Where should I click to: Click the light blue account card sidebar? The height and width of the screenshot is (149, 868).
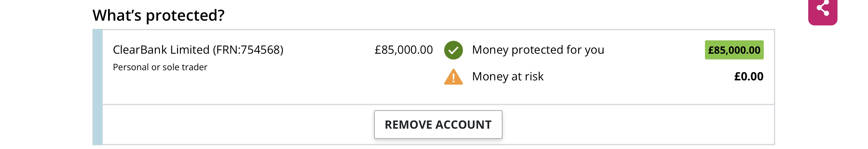coord(97,87)
